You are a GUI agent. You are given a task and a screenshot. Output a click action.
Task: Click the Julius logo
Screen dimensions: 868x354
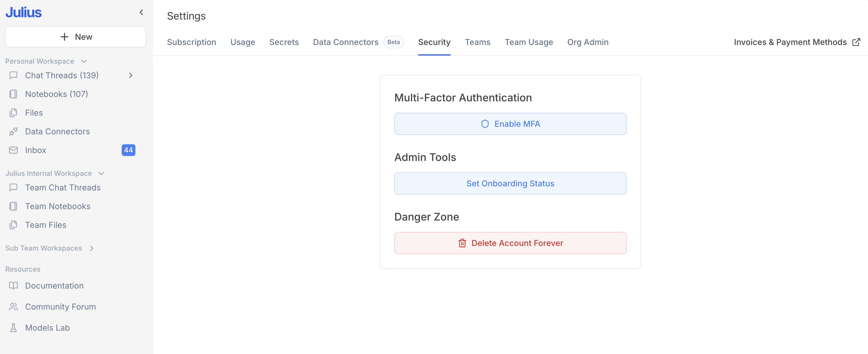(x=23, y=13)
